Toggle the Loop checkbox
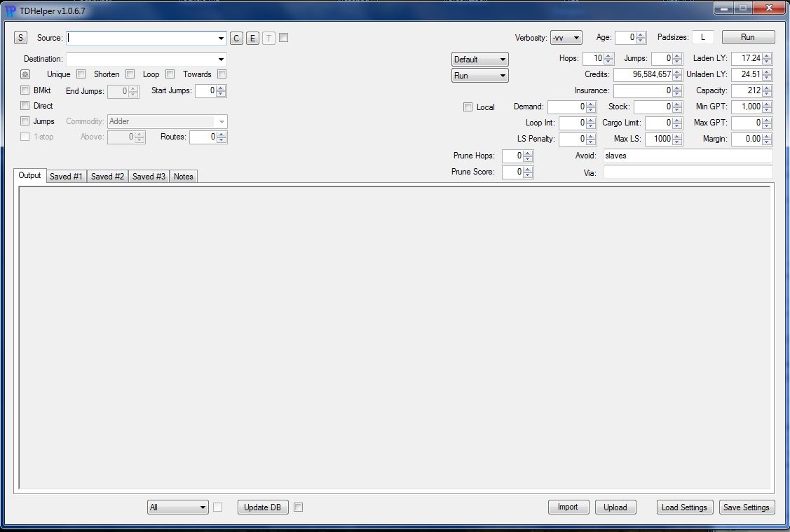 (170, 74)
